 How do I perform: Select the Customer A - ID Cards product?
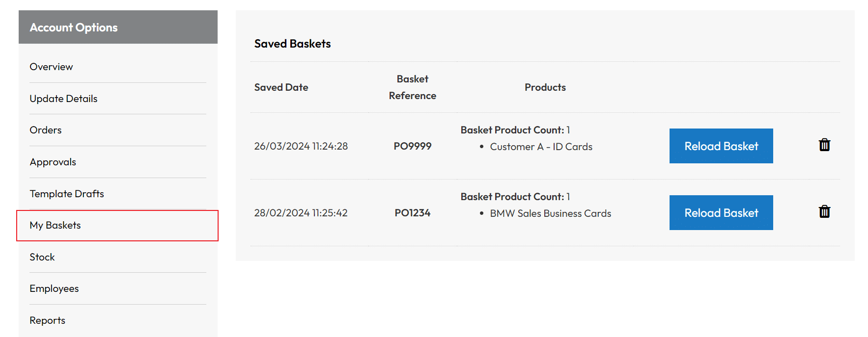pyautogui.click(x=541, y=147)
